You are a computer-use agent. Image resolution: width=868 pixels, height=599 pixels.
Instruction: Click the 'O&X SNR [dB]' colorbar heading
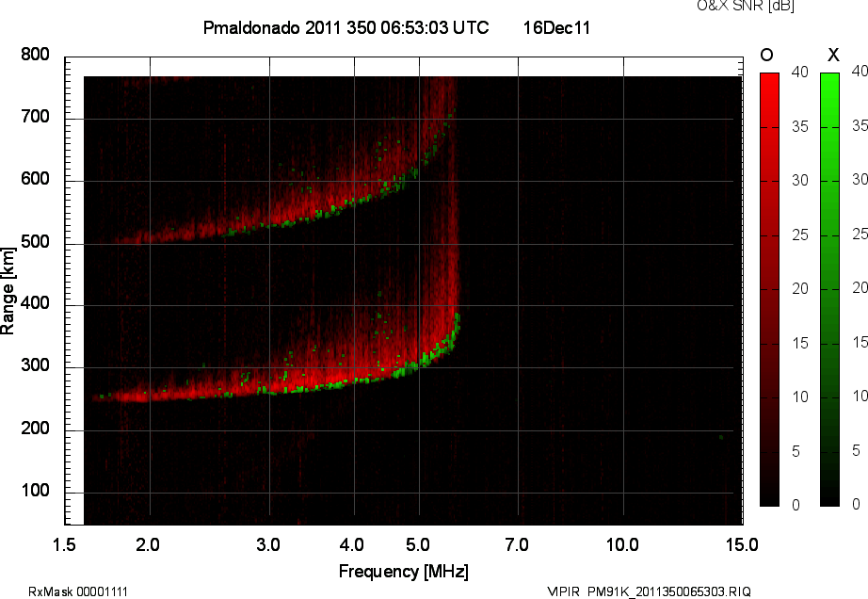tap(745, 6)
